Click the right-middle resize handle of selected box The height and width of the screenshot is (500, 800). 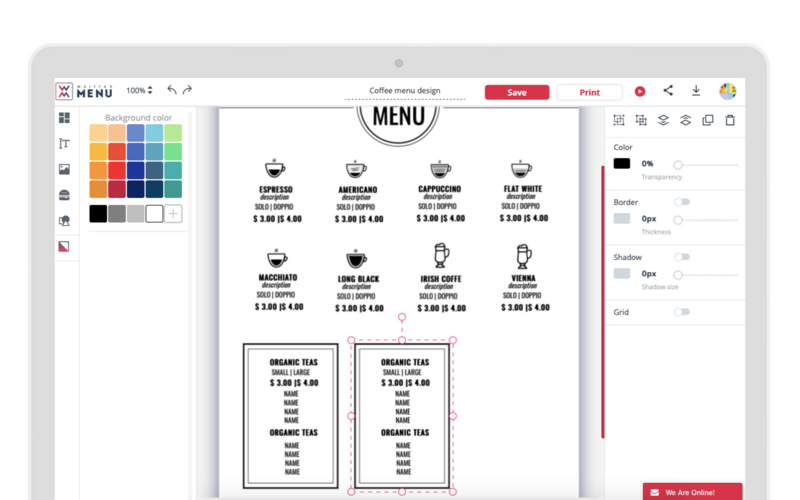pos(453,416)
